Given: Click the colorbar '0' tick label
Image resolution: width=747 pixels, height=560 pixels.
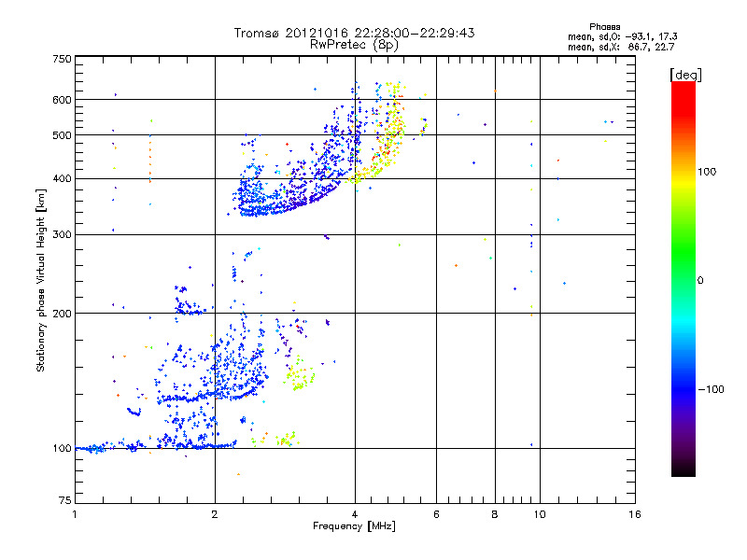Looking at the screenshot, I should (x=700, y=281).
